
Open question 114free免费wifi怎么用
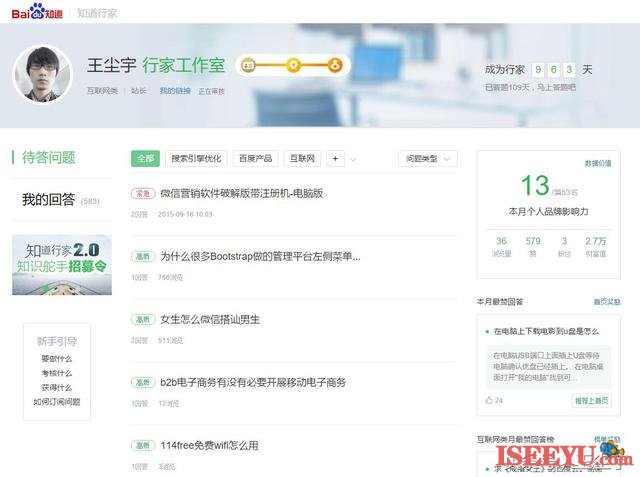(x=209, y=446)
